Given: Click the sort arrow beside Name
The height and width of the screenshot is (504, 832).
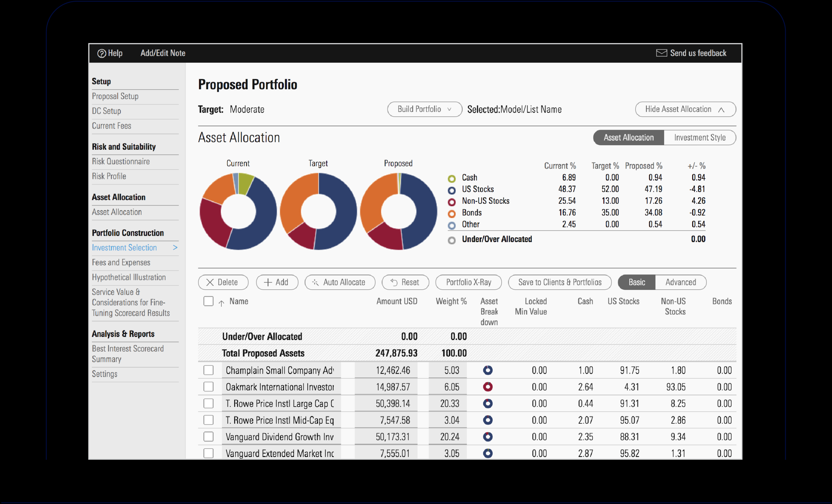Looking at the screenshot, I should point(221,303).
